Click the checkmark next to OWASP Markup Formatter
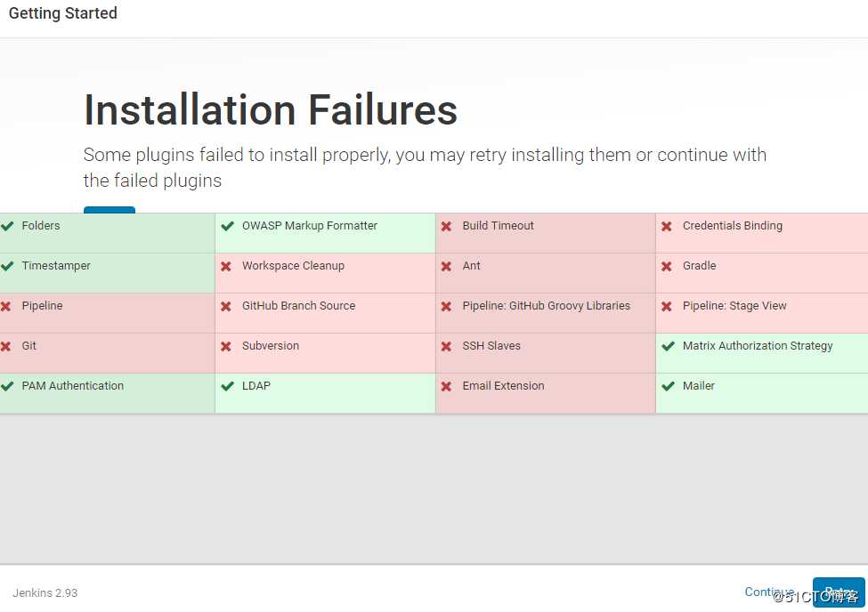The image size is (868, 612). [x=227, y=226]
